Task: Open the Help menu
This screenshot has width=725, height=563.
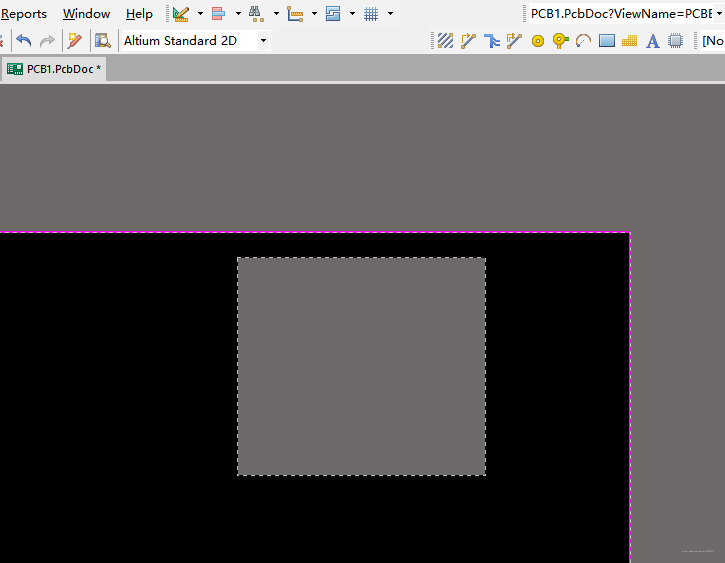Action: pyautogui.click(x=139, y=14)
